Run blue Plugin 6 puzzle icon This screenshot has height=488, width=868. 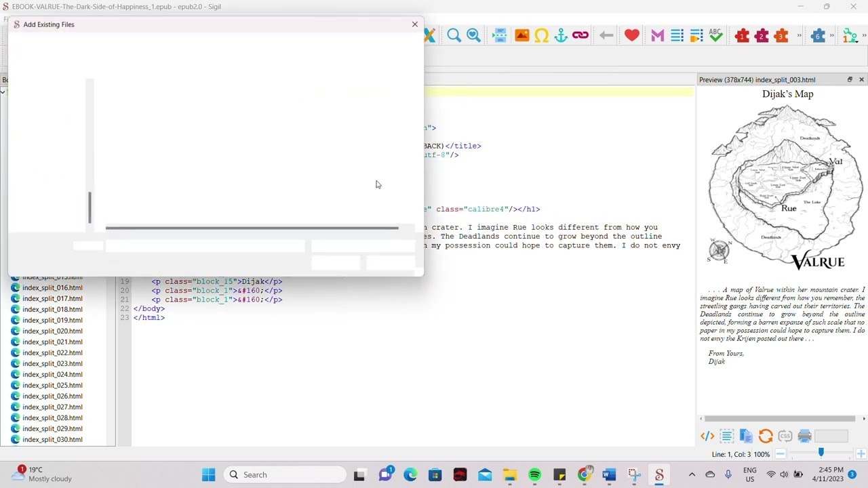click(x=818, y=35)
